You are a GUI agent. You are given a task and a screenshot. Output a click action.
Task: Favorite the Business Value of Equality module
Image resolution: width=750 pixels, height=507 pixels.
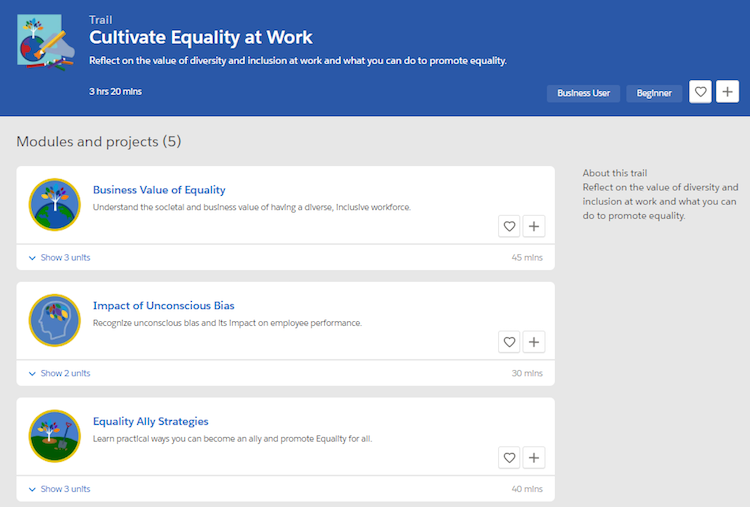click(x=509, y=227)
